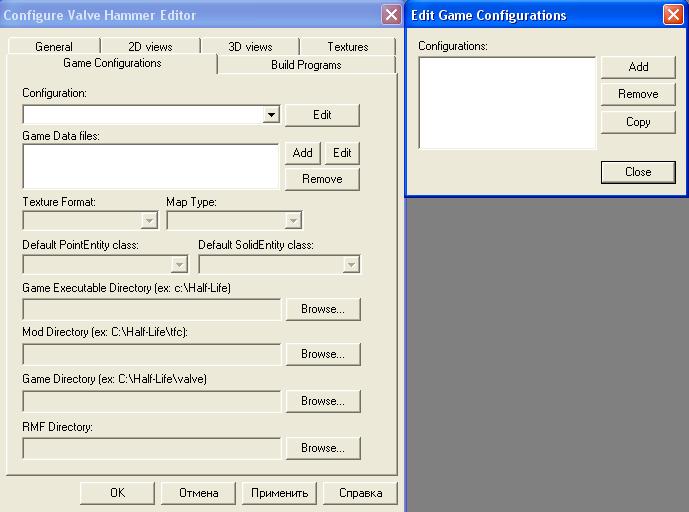Screen dimensions: 689x512
Task: Click the Configurations list in Edit Game Configurations
Action: coord(508,103)
